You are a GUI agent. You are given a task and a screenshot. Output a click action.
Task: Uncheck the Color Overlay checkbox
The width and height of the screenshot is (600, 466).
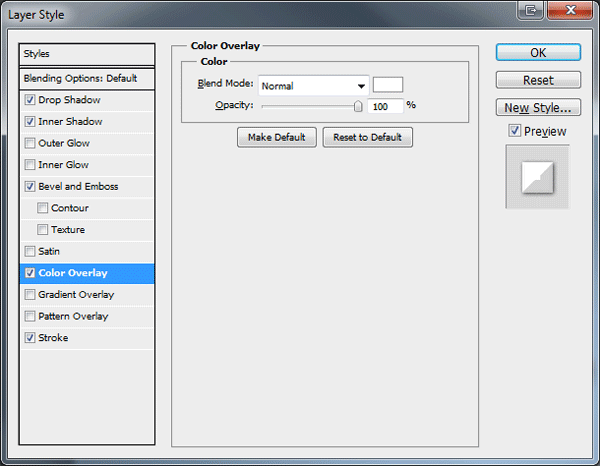click(x=30, y=273)
